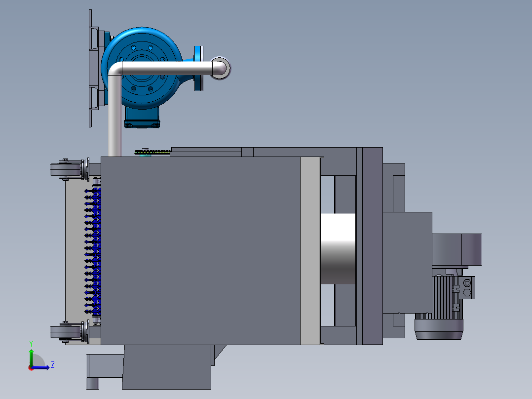Select the blue pump base block
Screen dimensions: 532x399
(x=142, y=118)
